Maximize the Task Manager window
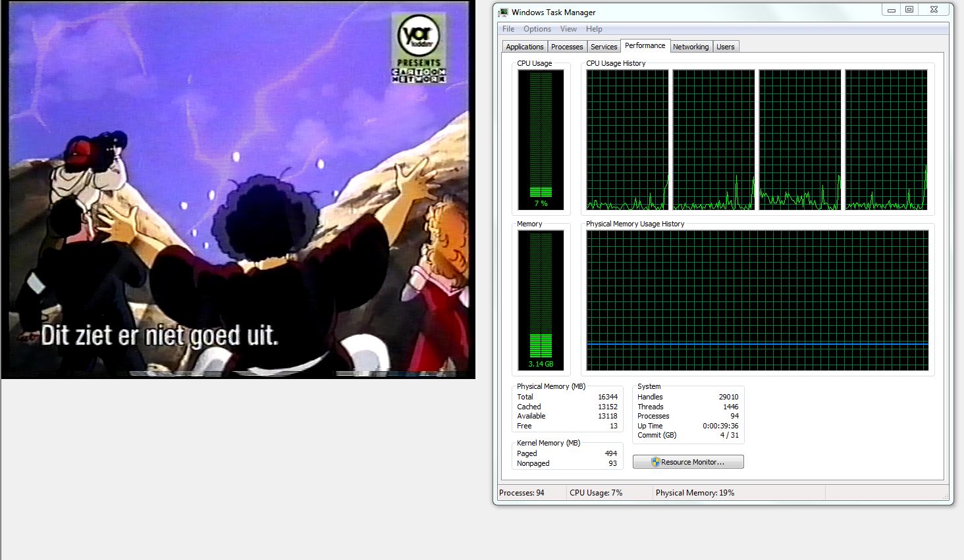Viewport: 964px width, 560px height. coord(909,9)
